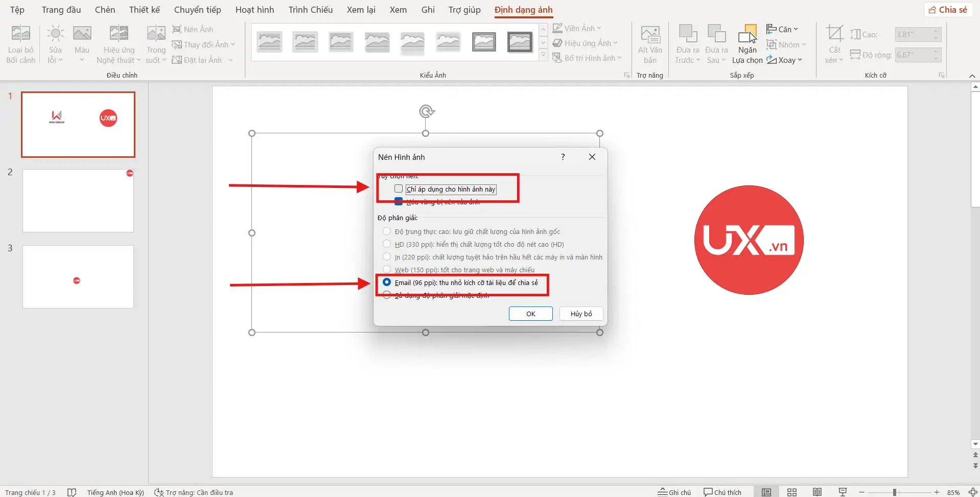Image resolution: width=980 pixels, height=497 pixels.
Task: Click the Cao height input field
Action: point(918,35)
